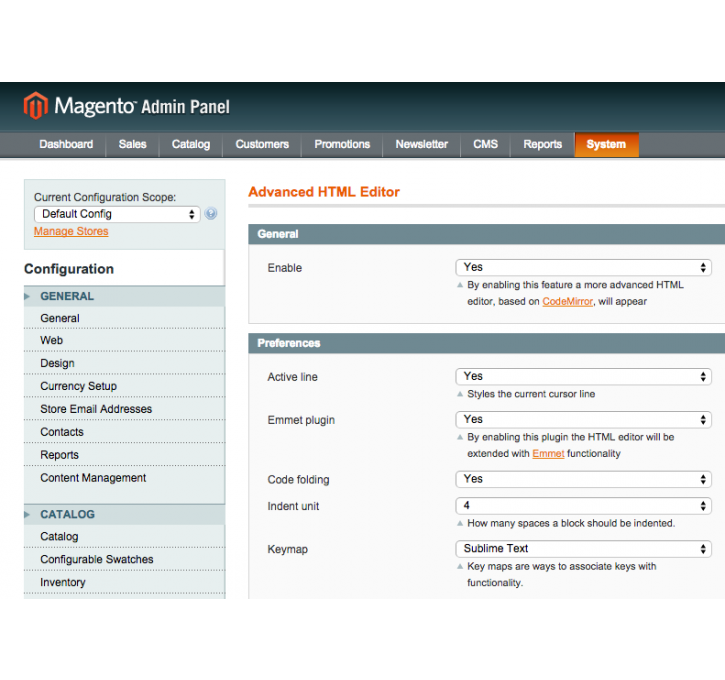
Task: Open the CMS menu
Action: [x=485, y=144]
